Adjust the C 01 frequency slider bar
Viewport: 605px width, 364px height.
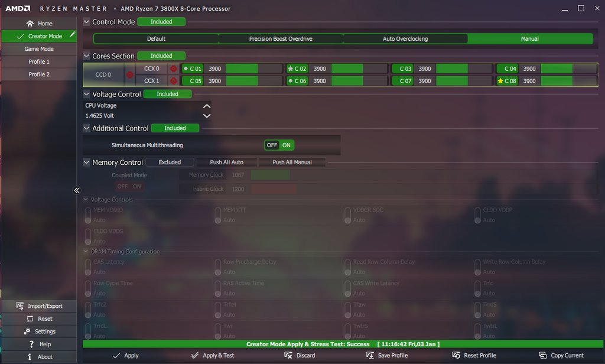254,69
